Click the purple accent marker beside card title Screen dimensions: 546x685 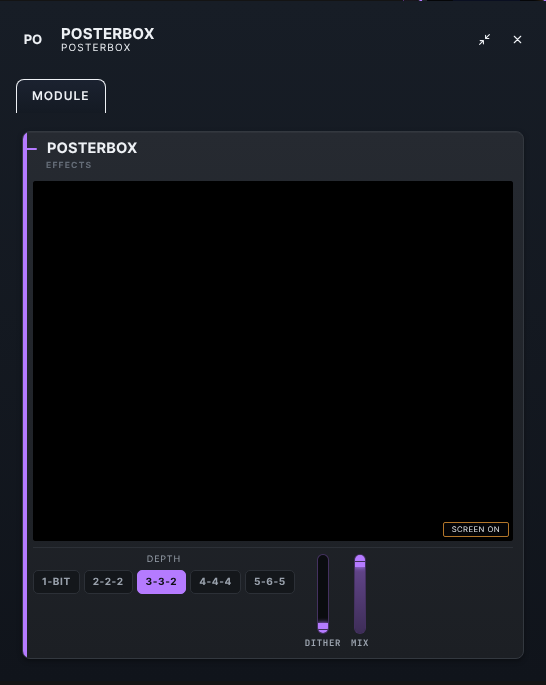pyautogui.click(x=32, y=149)
